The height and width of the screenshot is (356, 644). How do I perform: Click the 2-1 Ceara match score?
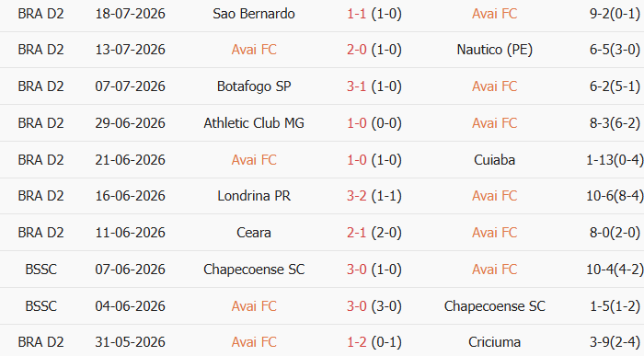(357, 233)
